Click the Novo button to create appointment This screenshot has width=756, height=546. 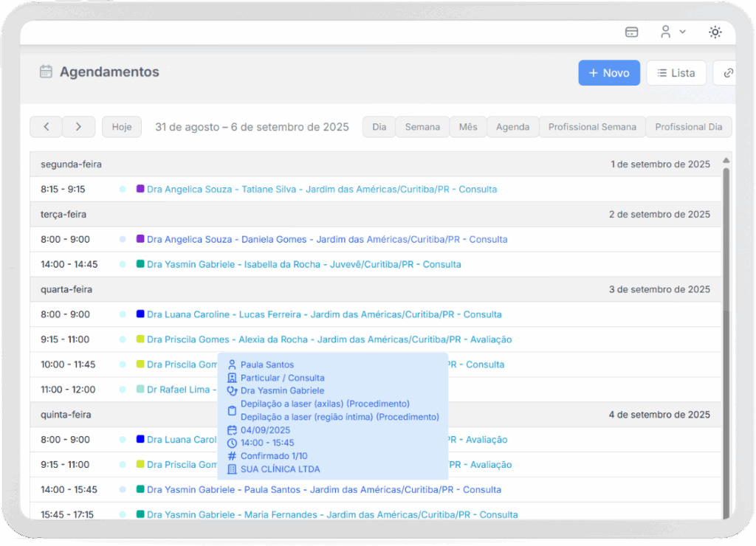608,73
